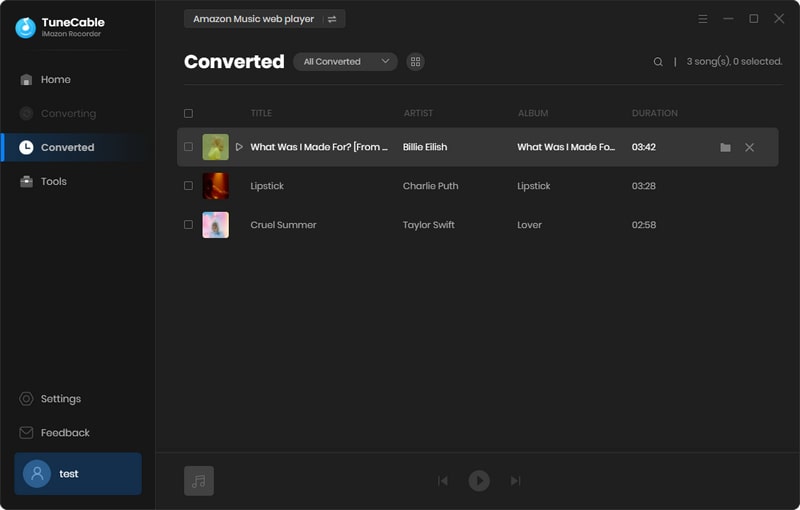Open output folder for Billie Eilish song
The image size is (800, 510).
point(725,147)
